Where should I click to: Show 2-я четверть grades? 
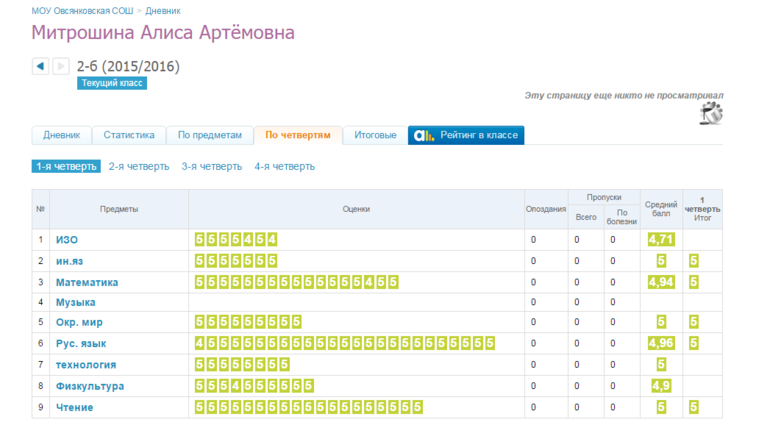pyautogui.click(x=139, y=167)
